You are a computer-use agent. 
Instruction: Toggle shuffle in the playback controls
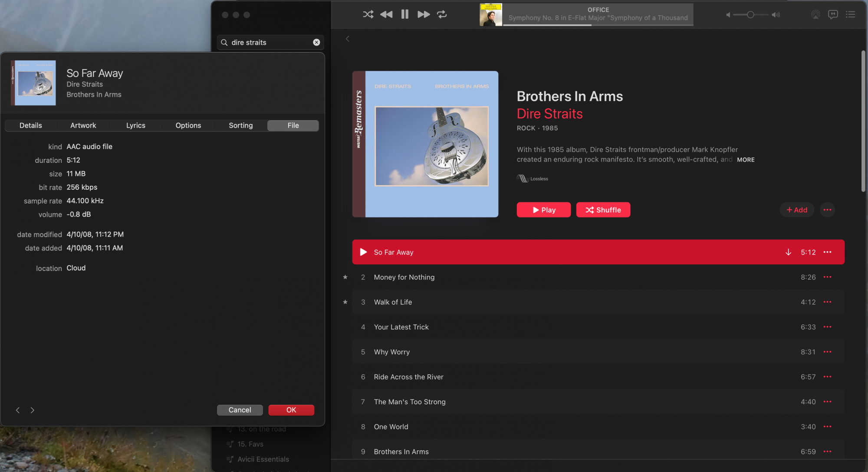coord(368,14)
